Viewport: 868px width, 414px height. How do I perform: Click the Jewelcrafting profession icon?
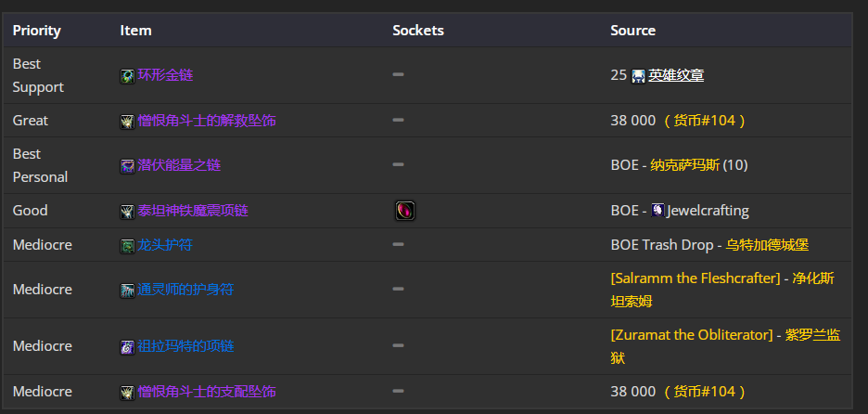(657, 211)
